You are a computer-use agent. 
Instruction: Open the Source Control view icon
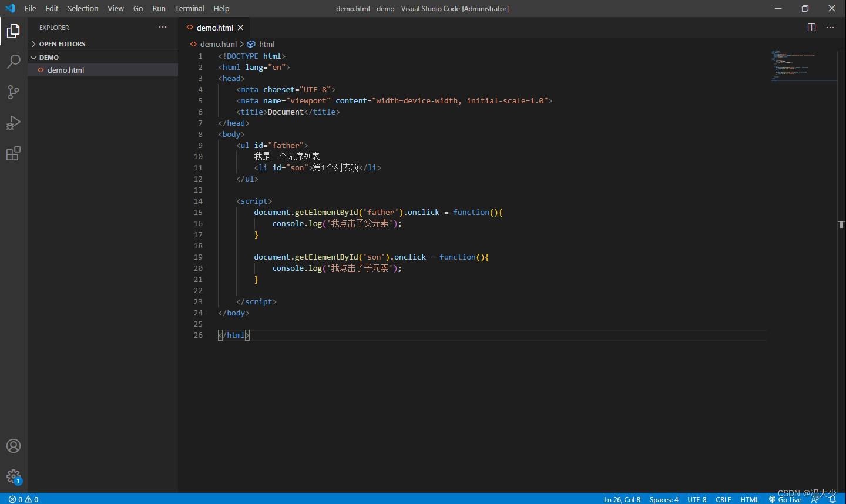(x=14, y=92)
